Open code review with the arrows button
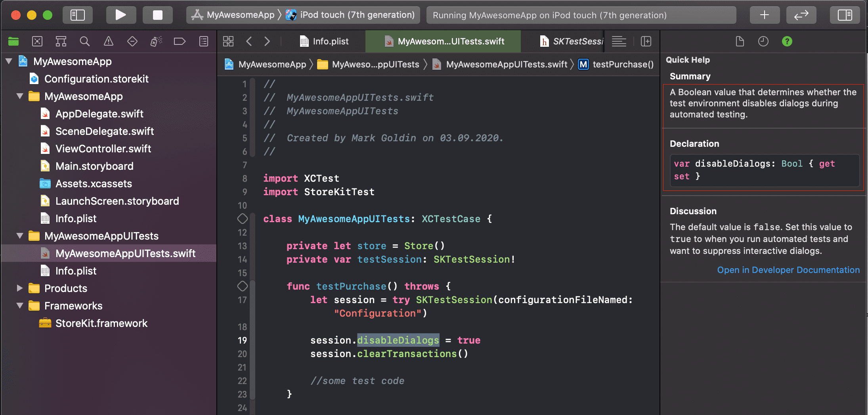The height and width of the screenshot is (415, 868). tap(801, 15)
